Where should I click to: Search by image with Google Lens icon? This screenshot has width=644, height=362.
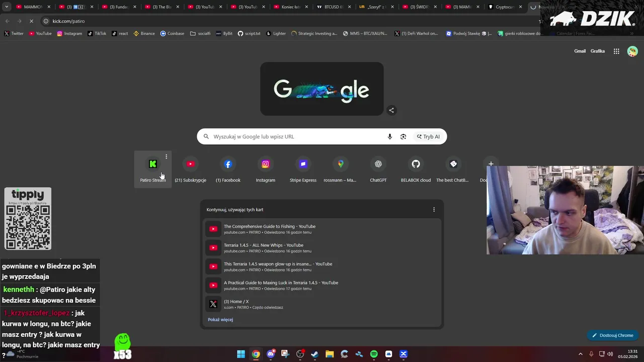coord(403,137)
